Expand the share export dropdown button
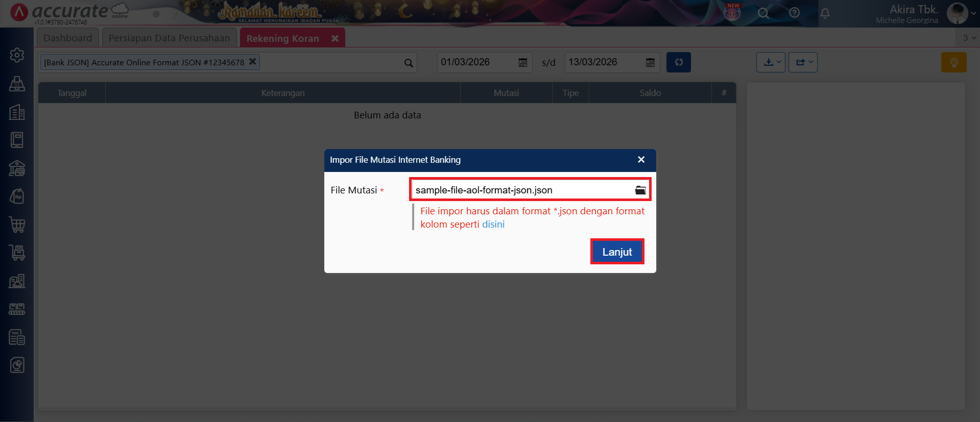Viewport: 980px width, 422px height. pyautogui.click(x=803, y=62)
